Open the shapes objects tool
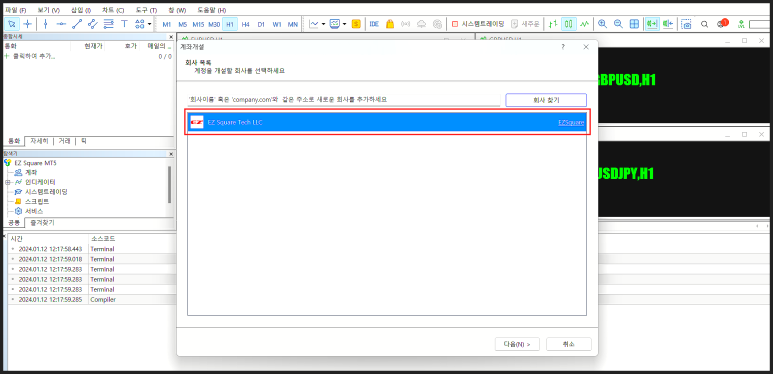 coord(140,24)
